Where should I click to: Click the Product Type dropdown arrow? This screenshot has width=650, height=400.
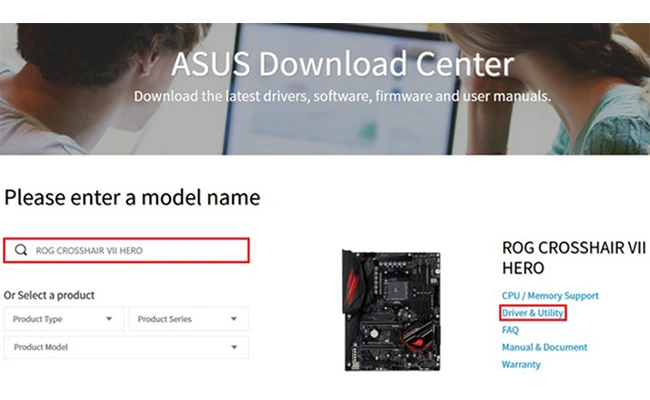(108, 319)
